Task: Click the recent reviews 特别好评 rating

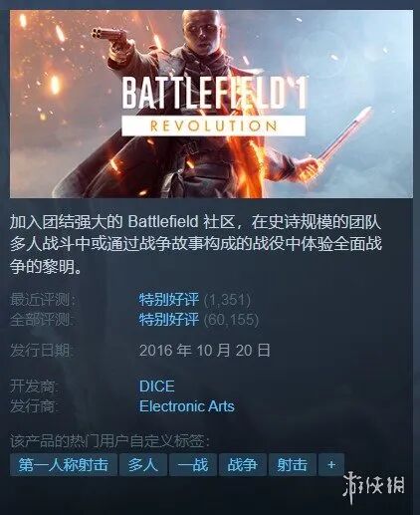Action: (169, 300)
